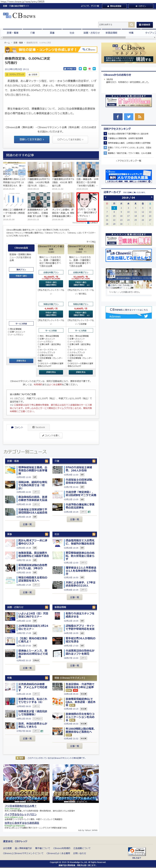Open the 医療・看護 navigation menu
Screen dimensions: 156x868
click(13, 33)
